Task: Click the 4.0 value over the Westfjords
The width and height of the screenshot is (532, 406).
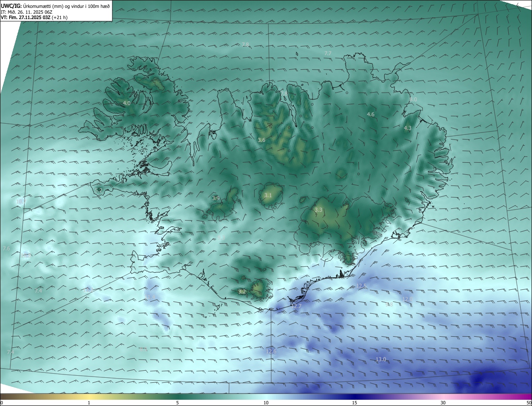Action: pos(127,103)
